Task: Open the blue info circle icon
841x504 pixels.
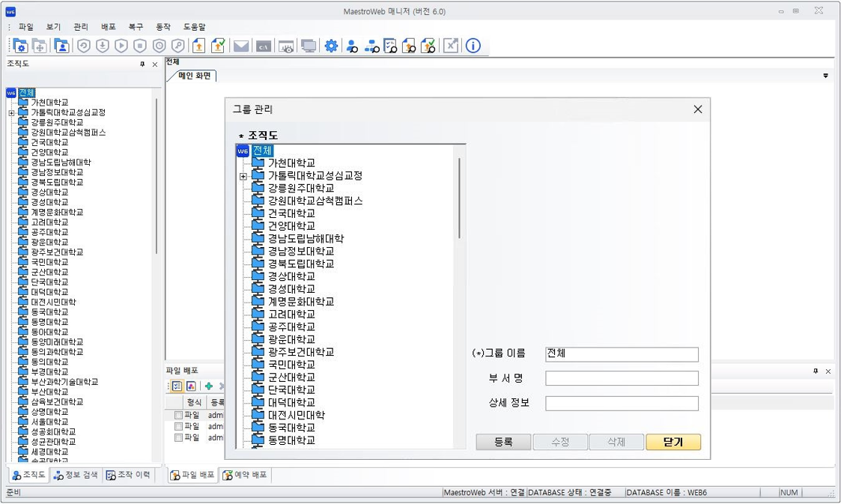Action: [x=473, y=46]
